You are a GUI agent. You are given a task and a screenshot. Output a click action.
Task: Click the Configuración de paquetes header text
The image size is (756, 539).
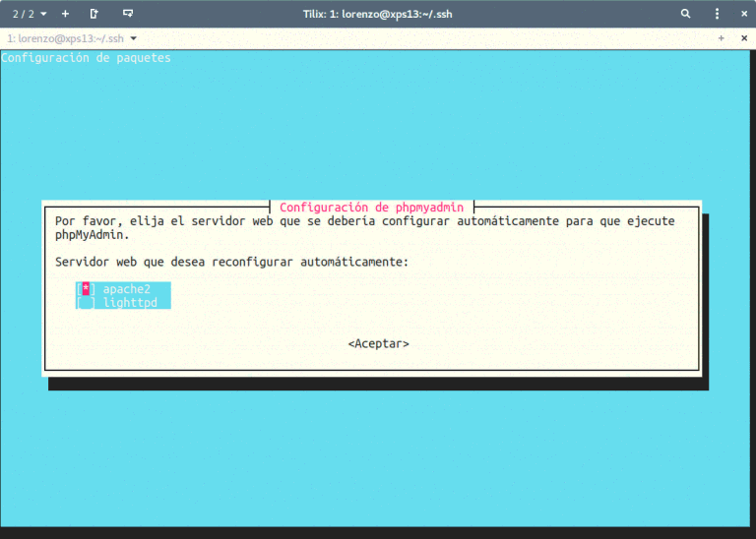click(x=86, y=58)
